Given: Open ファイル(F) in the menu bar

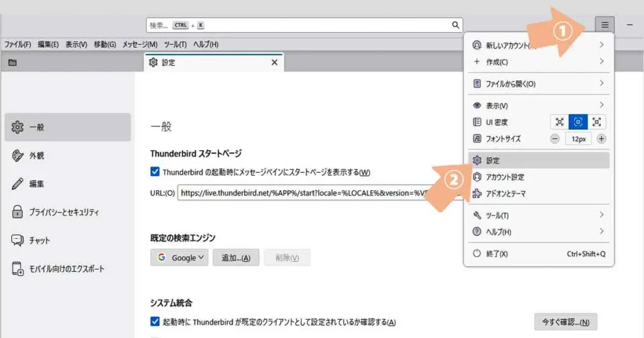Looking at the screenshot, I should click(x=18, y=45).
